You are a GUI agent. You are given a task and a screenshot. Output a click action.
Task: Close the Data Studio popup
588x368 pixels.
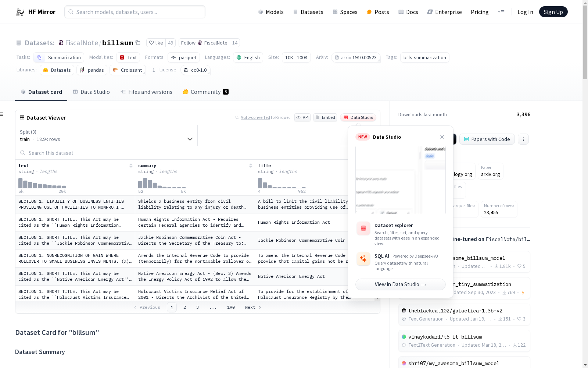click(x=442, y=137)
